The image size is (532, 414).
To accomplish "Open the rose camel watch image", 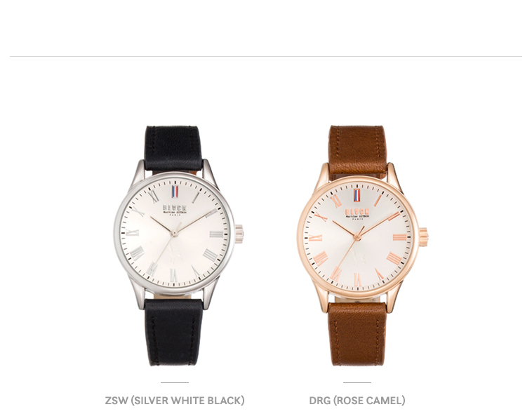I will pos(362,246).
